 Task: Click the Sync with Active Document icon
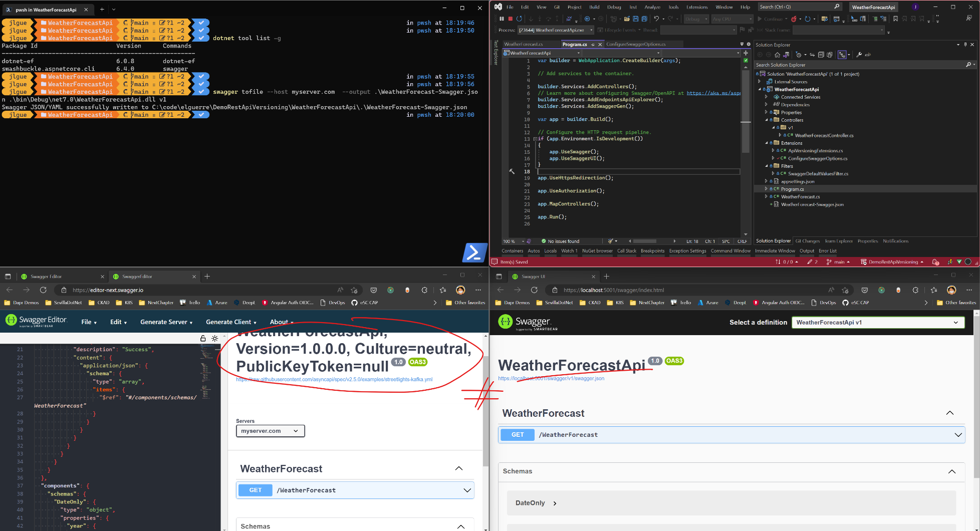click(x=812, y=55)
